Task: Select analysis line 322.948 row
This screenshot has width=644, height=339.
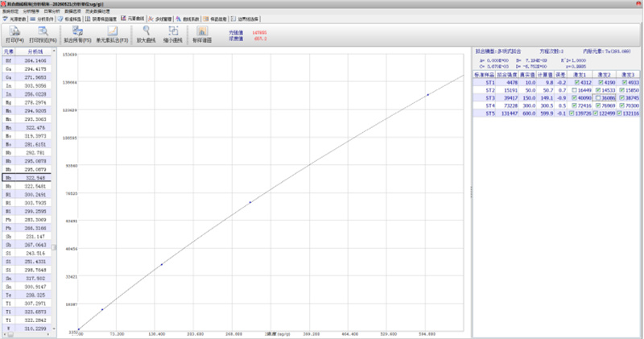Action: tap(27, 178)
